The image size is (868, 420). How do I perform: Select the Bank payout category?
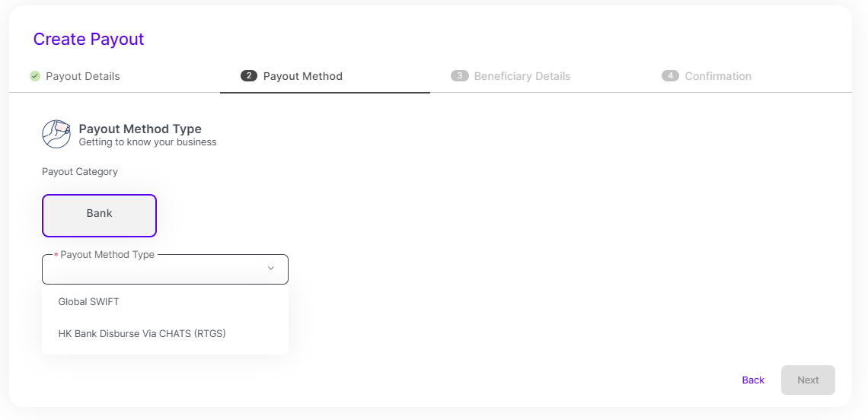click(99, 215)
